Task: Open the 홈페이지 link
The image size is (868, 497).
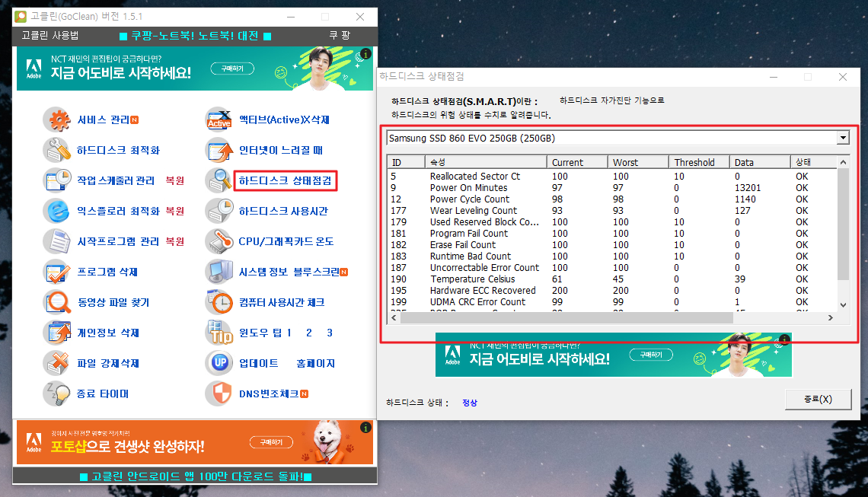Action: (x=315, y=363)
